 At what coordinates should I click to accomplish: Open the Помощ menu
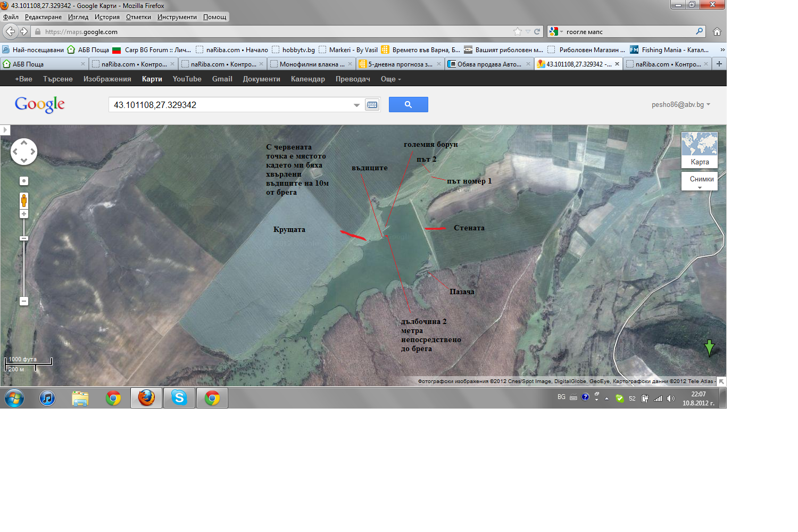[214, 17]
